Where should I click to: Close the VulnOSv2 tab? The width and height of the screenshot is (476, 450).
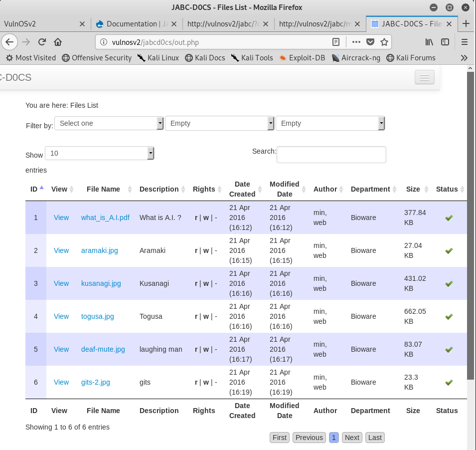[82, 24]
